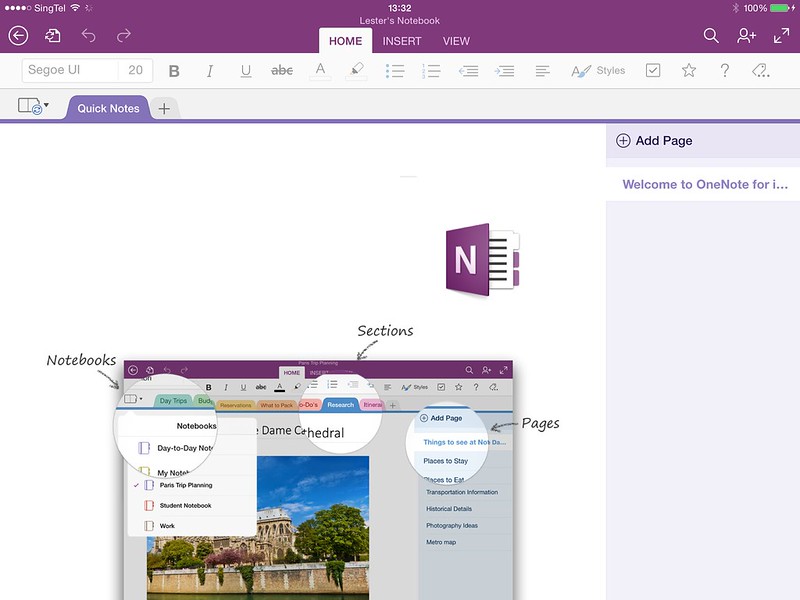Tap the share notebook person icon
This screenshot has width=800, height=600.
(x=746, y=36)
